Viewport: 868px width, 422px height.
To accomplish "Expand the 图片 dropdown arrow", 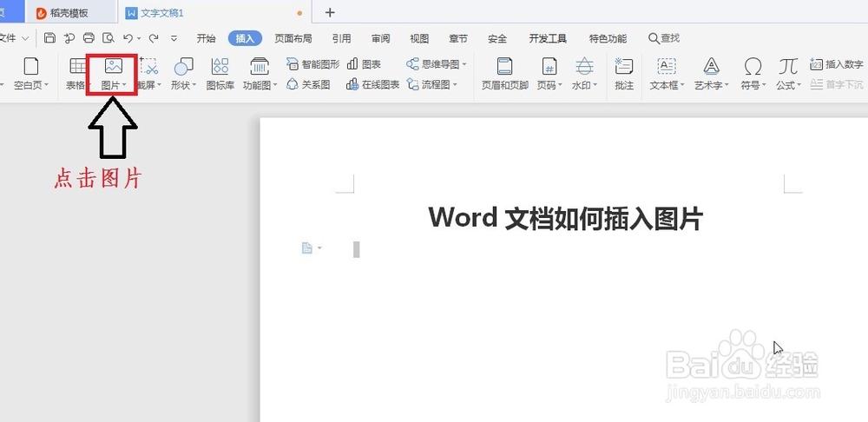I will [x=124, y=85].
